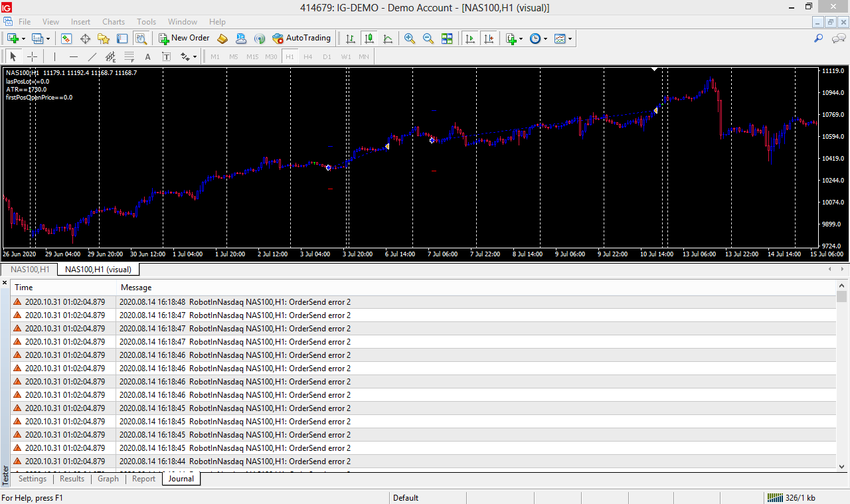Viewport: 850px width, 504px height.
Task: Toggle chart auto scroll
Action: click(470, 39)
